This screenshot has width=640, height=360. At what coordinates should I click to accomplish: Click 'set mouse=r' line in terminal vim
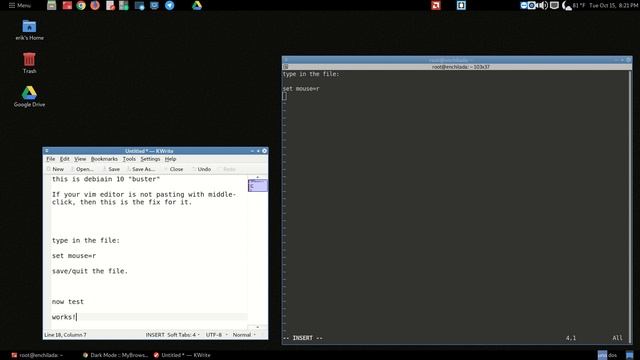click(x=301, y=89)
